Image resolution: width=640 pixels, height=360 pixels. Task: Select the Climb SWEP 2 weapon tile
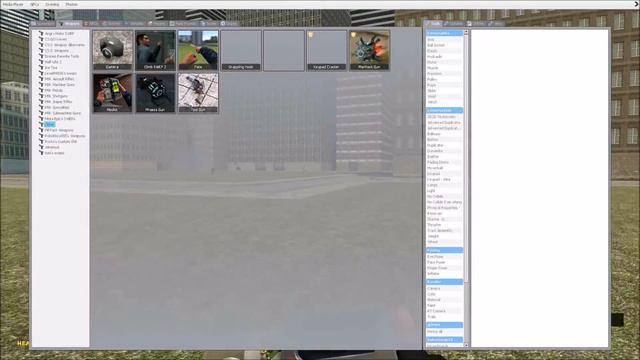pyautogui.click(x=155, y=50)
